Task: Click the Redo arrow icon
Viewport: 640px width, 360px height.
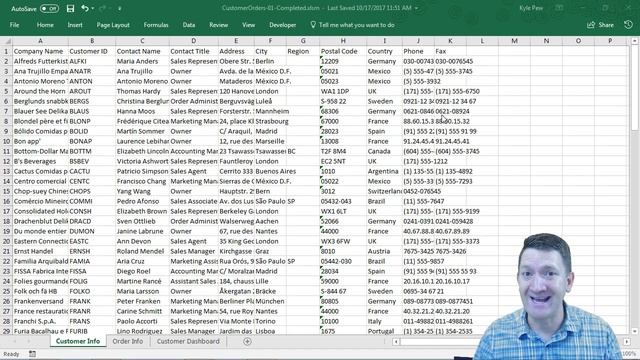Action: pyautogui.click(x=102, y=8)
